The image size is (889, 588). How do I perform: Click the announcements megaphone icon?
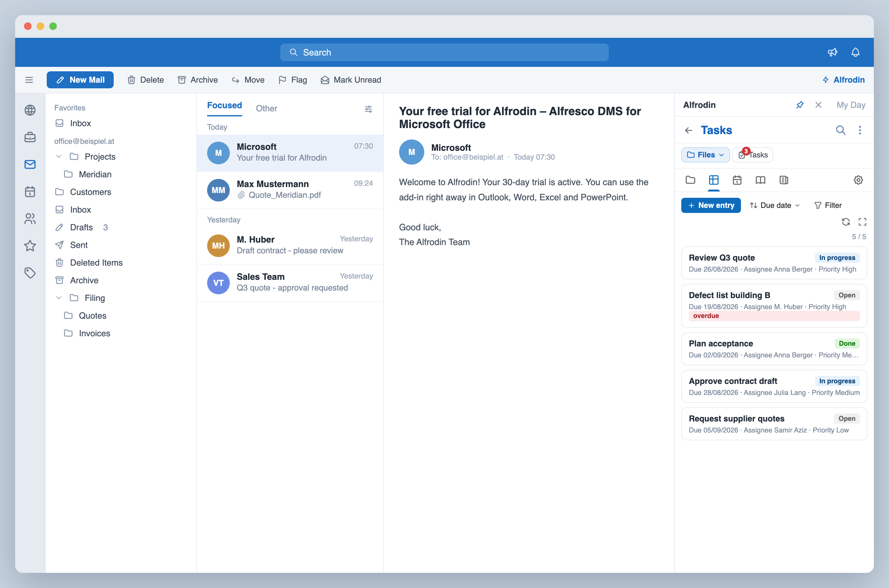click(x=832, y=52)
